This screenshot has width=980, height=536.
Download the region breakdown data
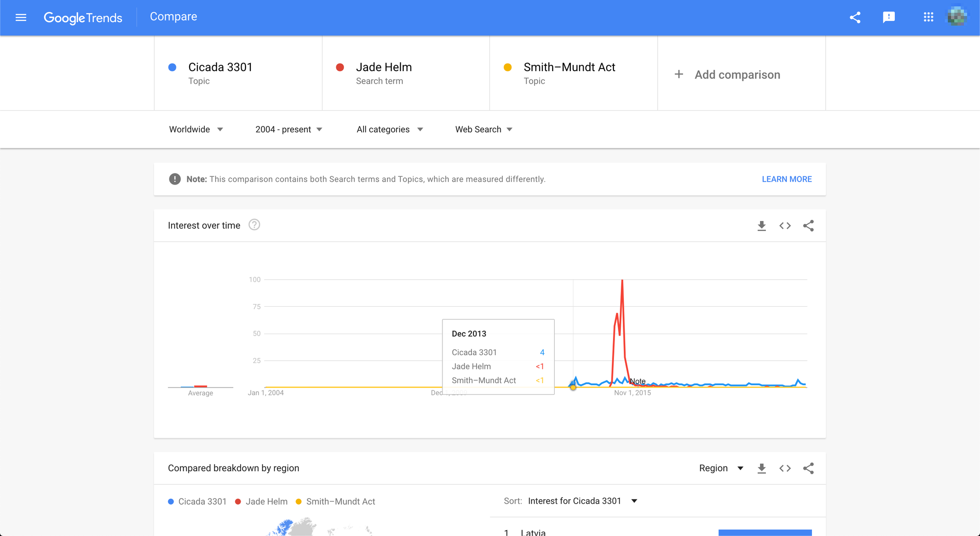[x=761, y=468]
